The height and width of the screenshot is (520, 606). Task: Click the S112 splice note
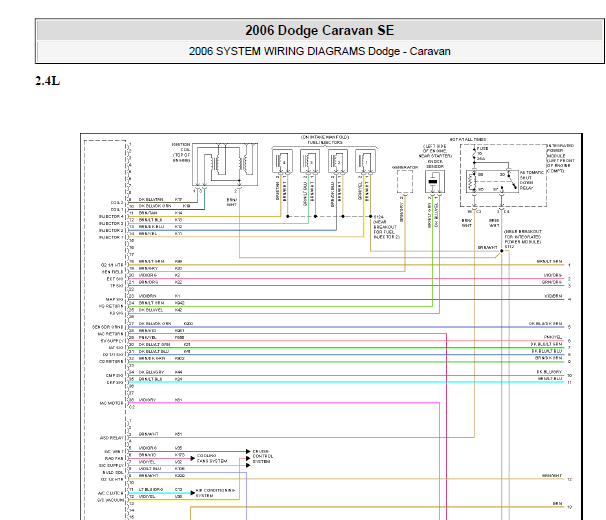click(x=523, y=239)
